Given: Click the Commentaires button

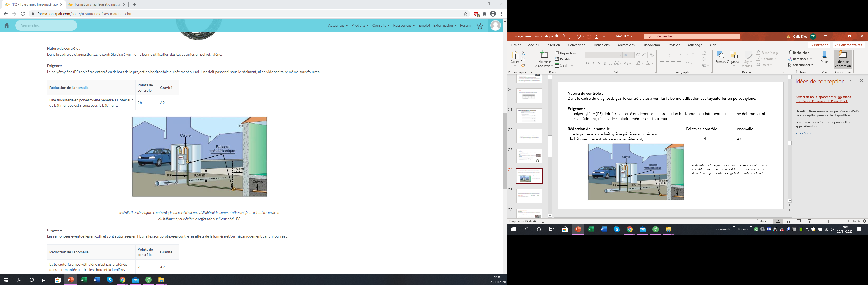Looking at the screenshot, I should click(848, 45).
